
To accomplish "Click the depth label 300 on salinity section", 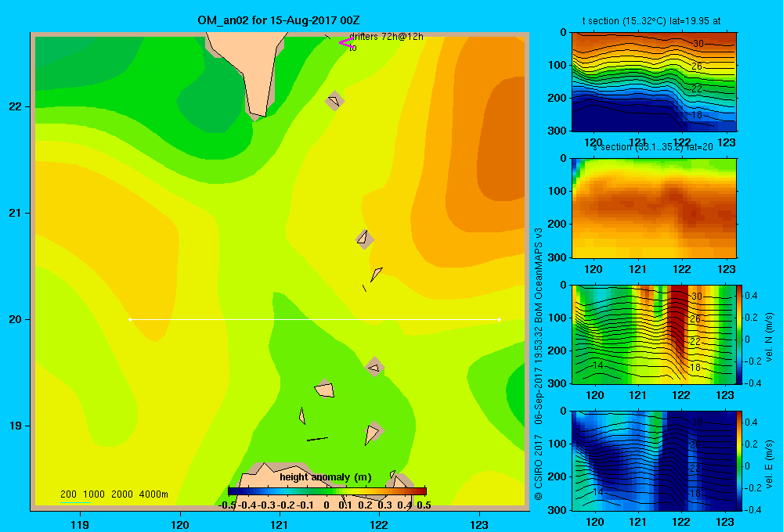I will point(557,257).
